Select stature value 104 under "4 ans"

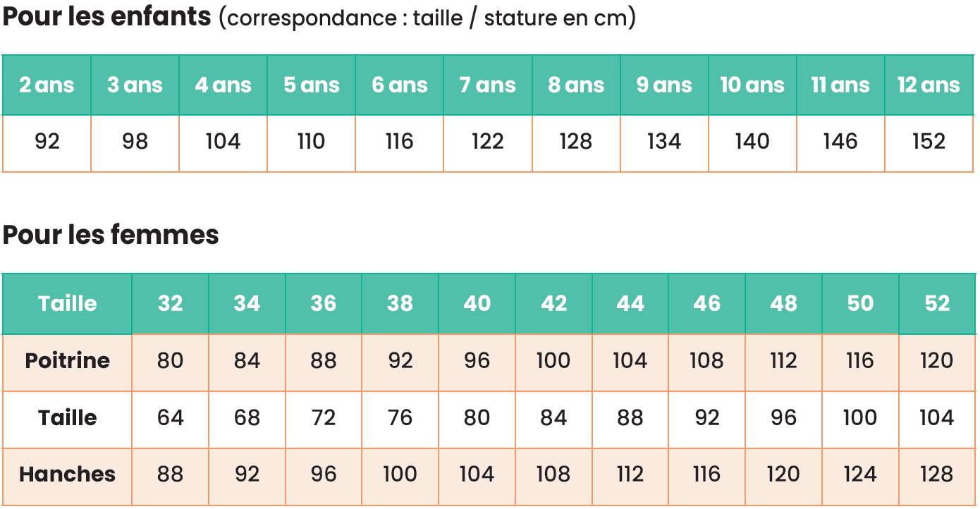pyautogui.click(x=223, y=142)
